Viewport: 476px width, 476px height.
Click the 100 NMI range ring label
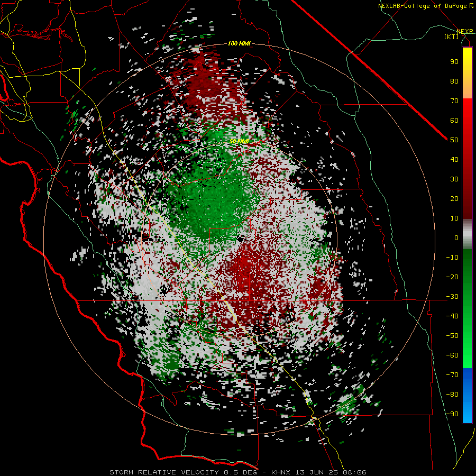click(x=239, y=44)
